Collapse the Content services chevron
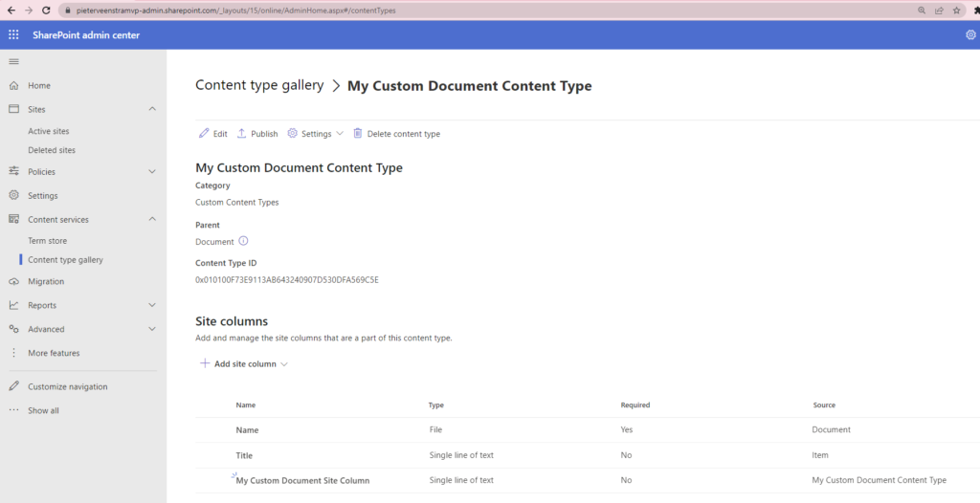The image size is (980, 503). [x=152, y=219]
